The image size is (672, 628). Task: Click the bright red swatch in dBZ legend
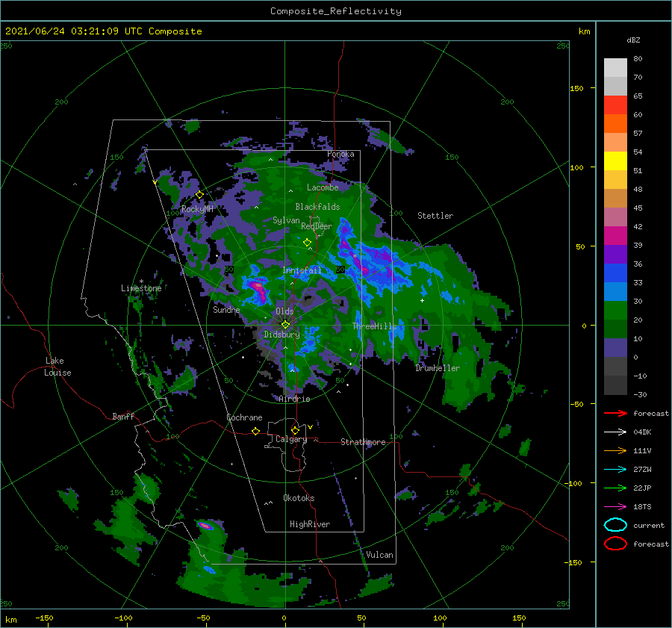(x=615, y=105)
